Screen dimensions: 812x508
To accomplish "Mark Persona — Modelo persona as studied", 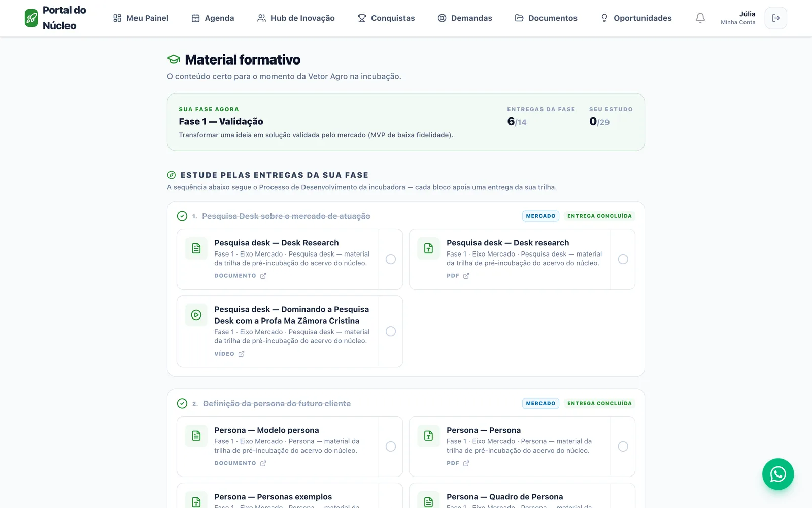I will [x=391, y=447].
